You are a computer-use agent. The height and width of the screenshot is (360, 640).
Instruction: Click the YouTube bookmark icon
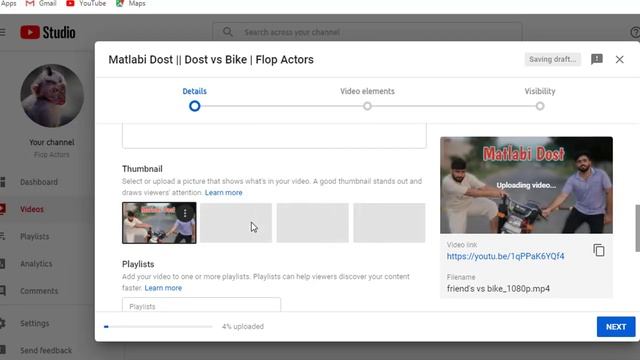pyautogui.click(x=70, y=4)
